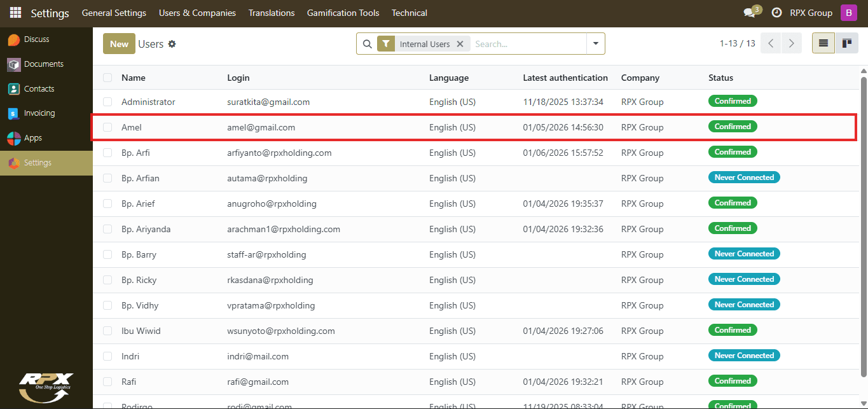
Task: Select the Administrator row checkbox
Action: coord(107,102)
